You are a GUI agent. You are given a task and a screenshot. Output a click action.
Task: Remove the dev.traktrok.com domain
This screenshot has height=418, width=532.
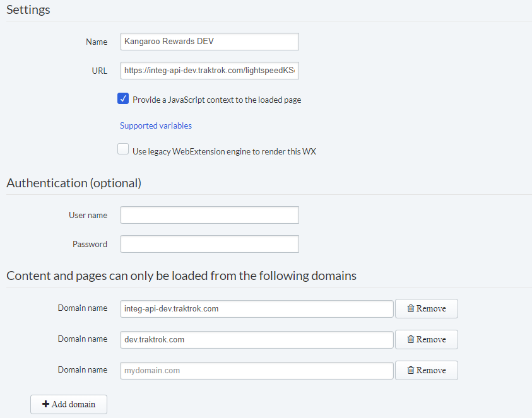(427, 339)
